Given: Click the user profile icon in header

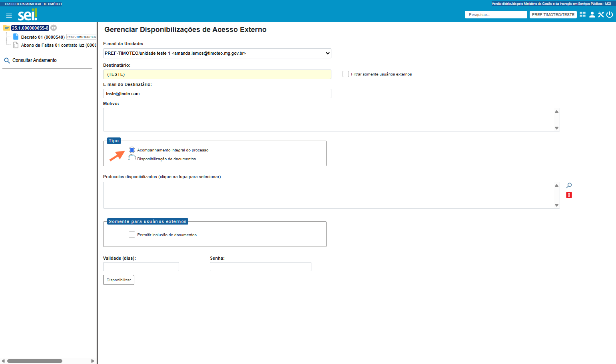Looking at the screenshot, I should pos(592,14).
